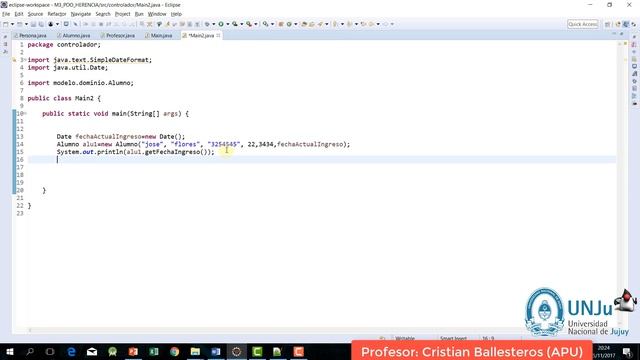This screenshot has width=640, height=360.
Task: Click the warning marker beside line 3
Action: click(14, 60)
